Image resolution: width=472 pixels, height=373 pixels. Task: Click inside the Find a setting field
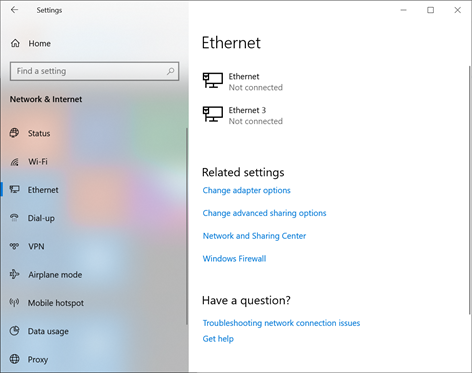pyautogui.click(x=94, y=71)
